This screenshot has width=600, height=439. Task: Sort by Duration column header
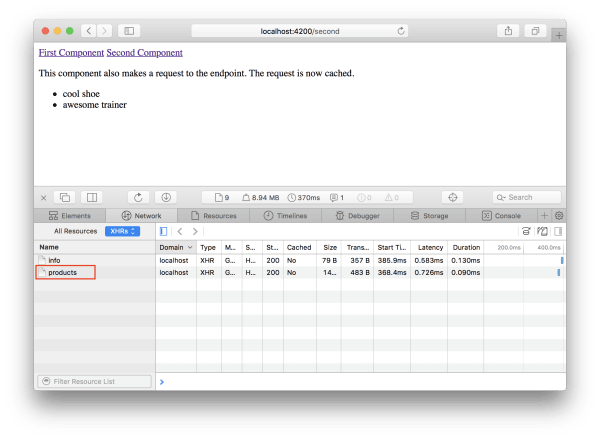pyautogui.click(x=466, y=248)
